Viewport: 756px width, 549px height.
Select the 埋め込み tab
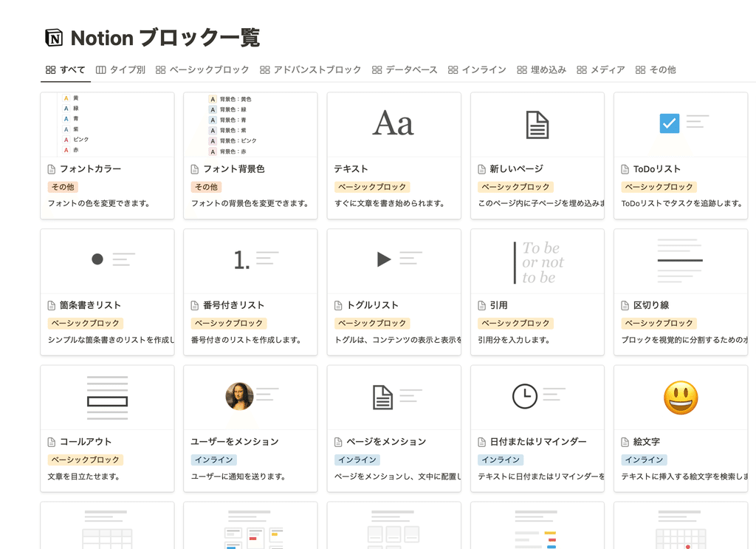click(541, 70)
